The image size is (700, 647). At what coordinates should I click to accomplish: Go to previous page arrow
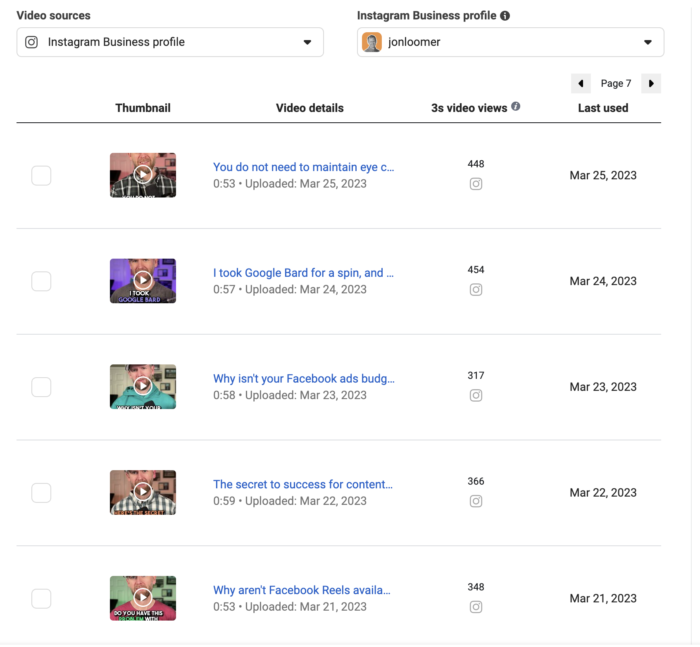581,83
